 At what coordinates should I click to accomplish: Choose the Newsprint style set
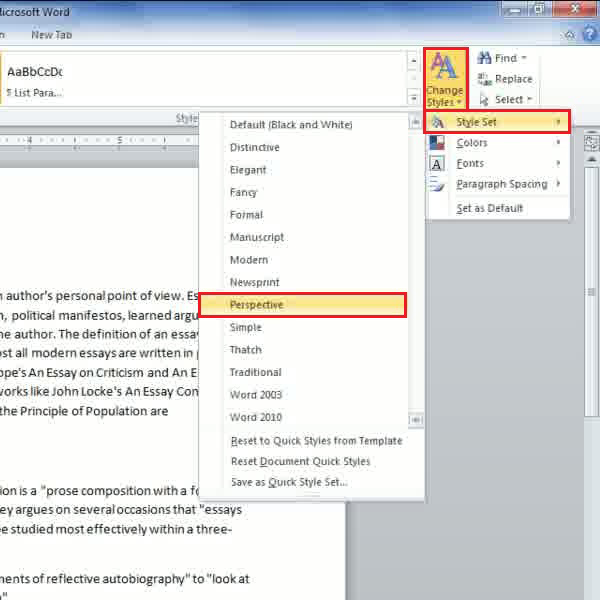click(302, 282)
